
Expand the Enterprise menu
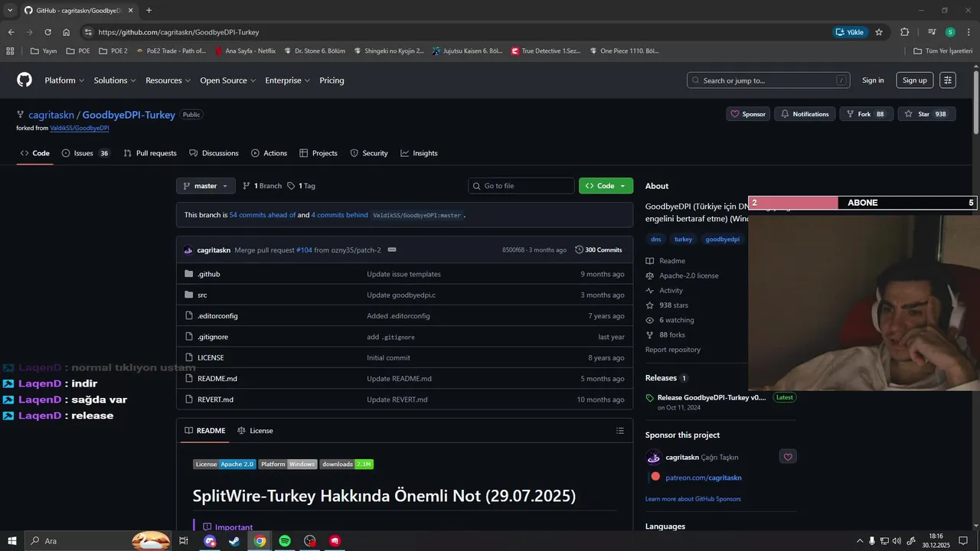click(x=287, y=80)
